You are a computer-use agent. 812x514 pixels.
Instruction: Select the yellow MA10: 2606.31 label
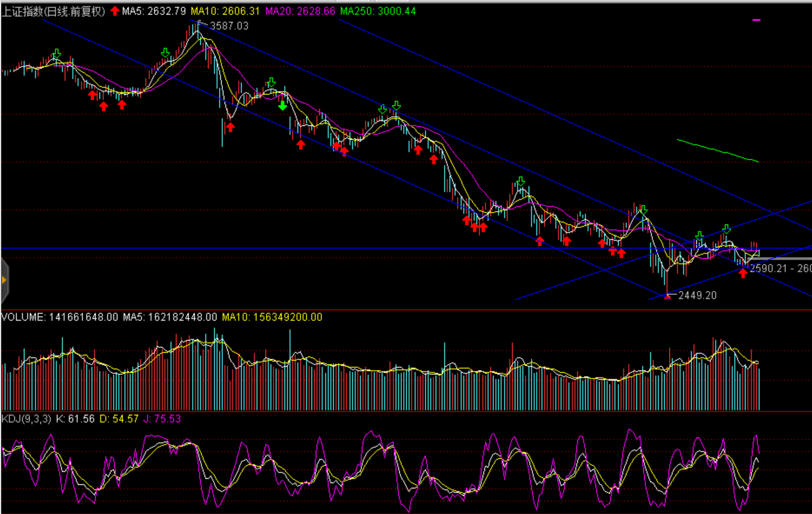coord(225,11)
